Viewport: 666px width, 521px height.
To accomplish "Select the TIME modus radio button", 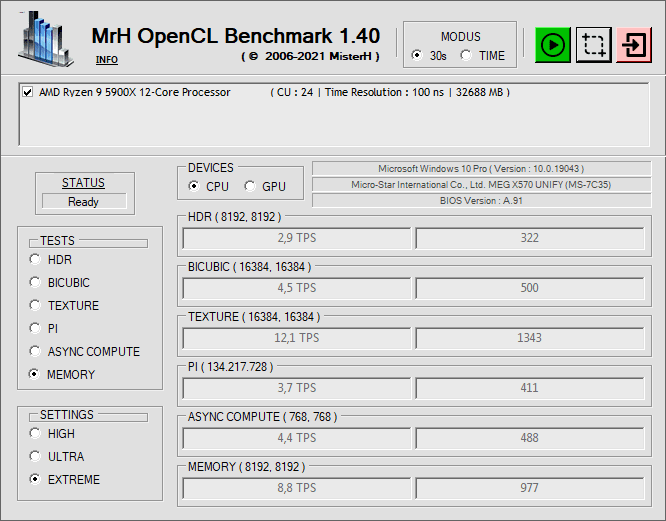I will coord(466,55).
